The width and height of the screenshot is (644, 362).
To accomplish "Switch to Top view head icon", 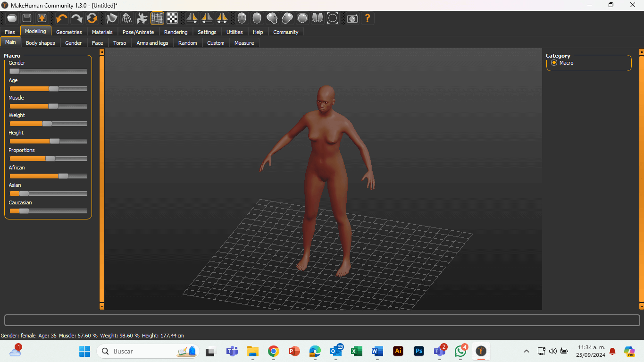I will point(302,18).
